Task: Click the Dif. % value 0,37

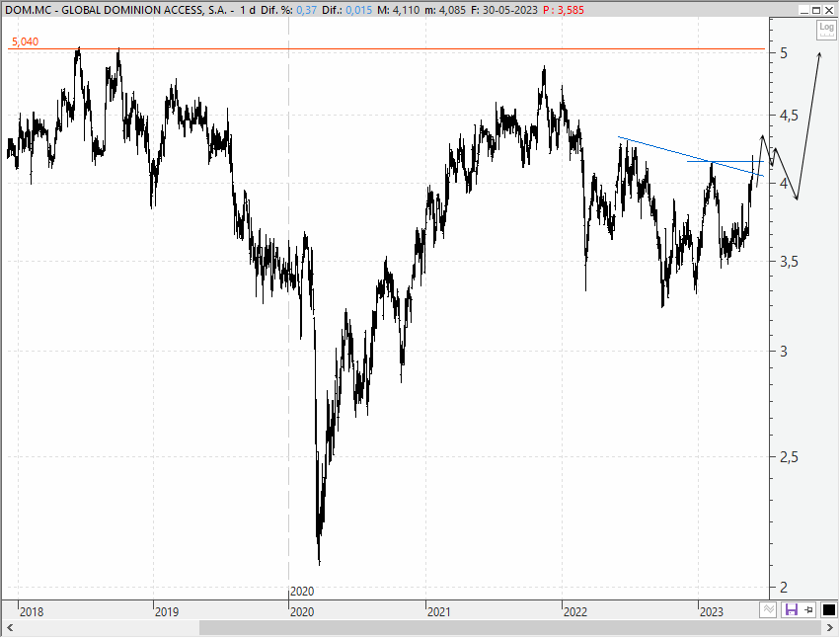Action: point(306,10)
